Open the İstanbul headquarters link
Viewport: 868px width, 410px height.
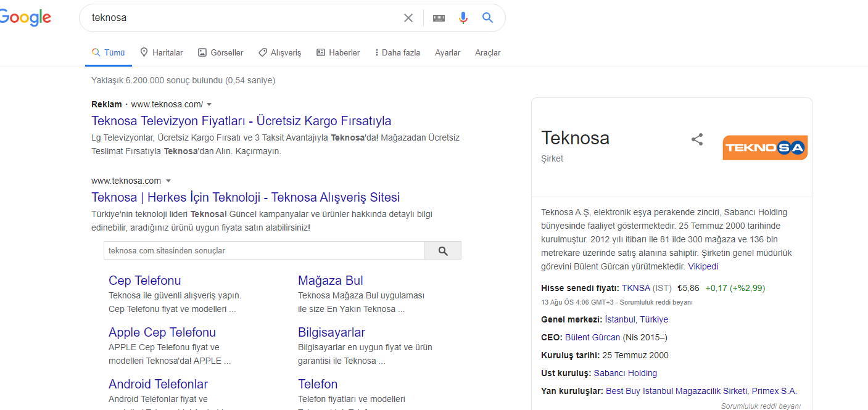click(619, 319)
